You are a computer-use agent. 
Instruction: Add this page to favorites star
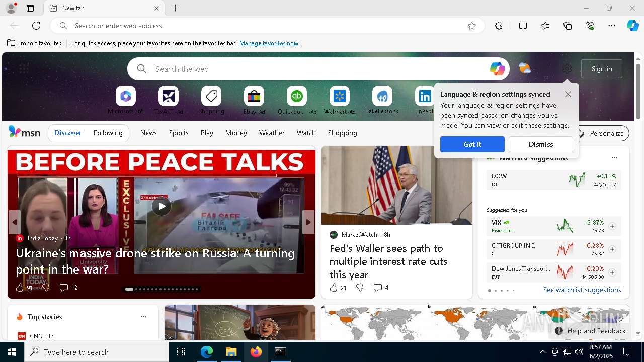(472, 26)
